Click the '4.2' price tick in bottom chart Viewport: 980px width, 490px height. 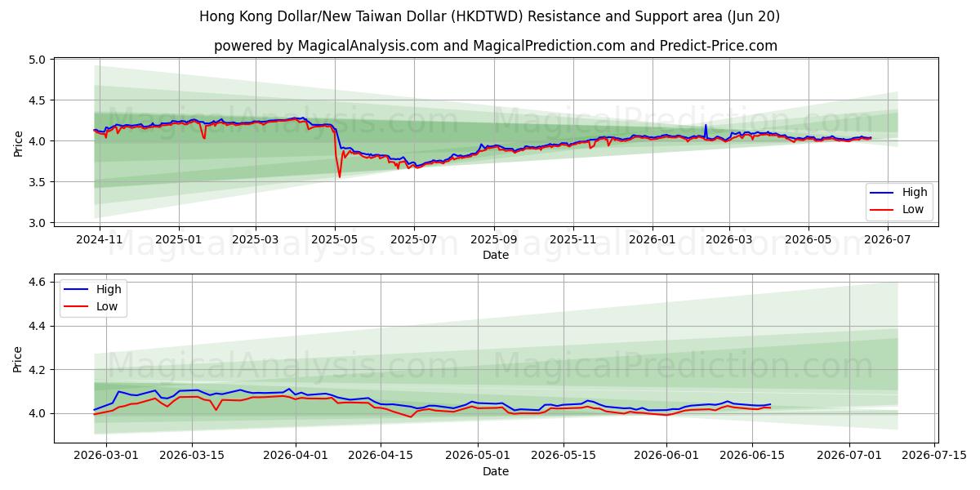[x=38, y=370]
